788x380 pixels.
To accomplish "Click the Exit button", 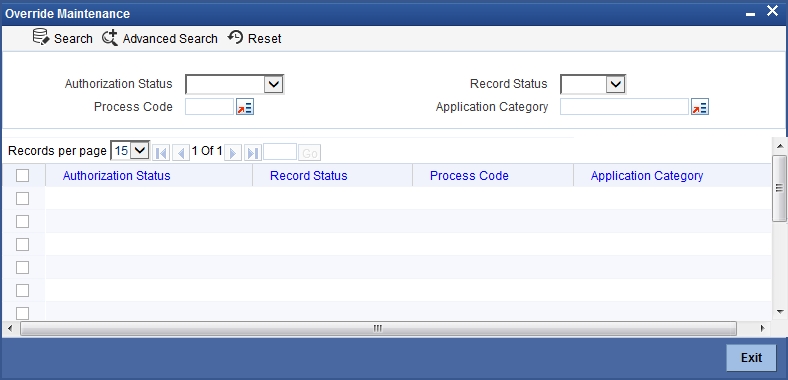I will (x=752, y=358).
